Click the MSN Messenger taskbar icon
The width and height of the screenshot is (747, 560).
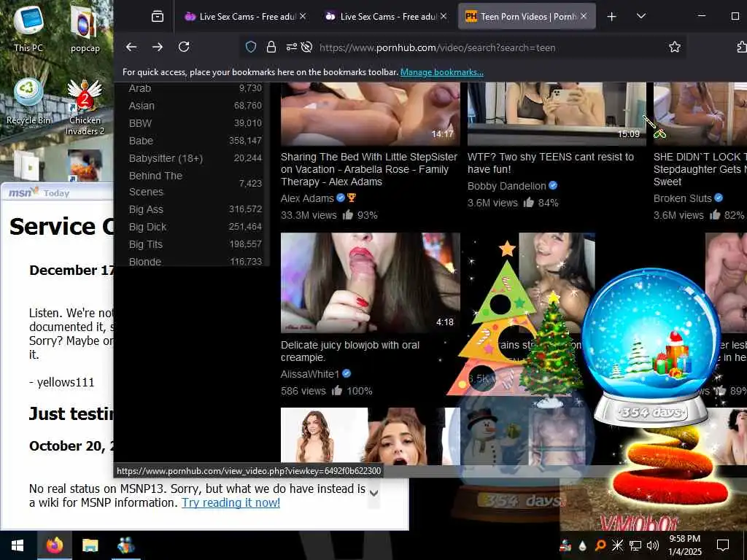[125, 545]
